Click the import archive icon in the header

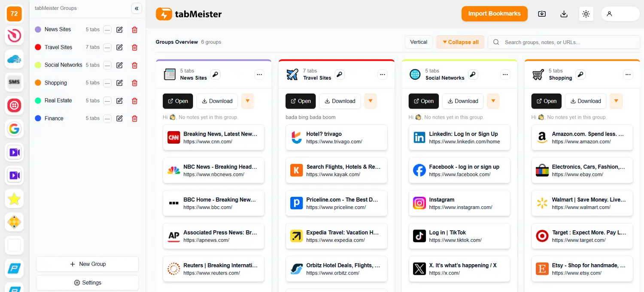click(541, 13)
